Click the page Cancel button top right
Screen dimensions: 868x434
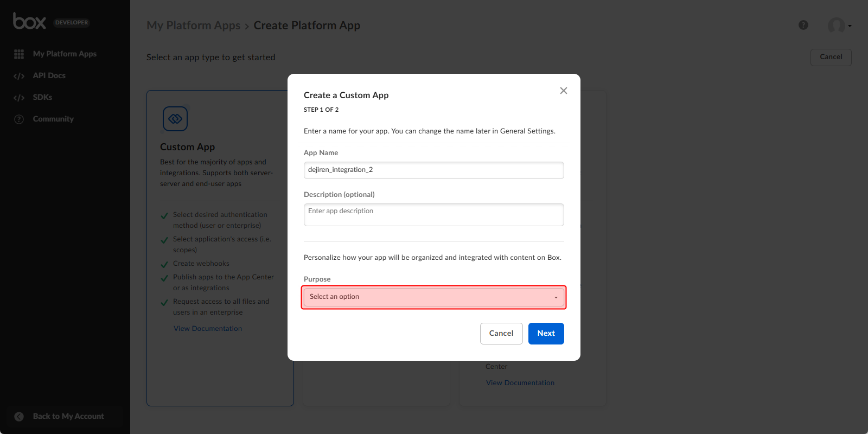tap(831, 58)
